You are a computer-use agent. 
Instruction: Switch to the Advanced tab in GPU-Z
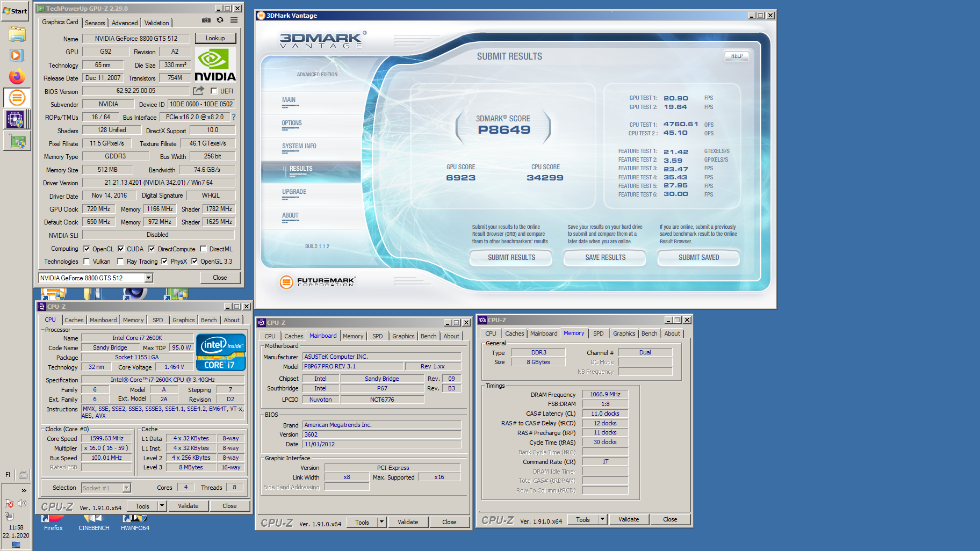(x=125, y=23)
